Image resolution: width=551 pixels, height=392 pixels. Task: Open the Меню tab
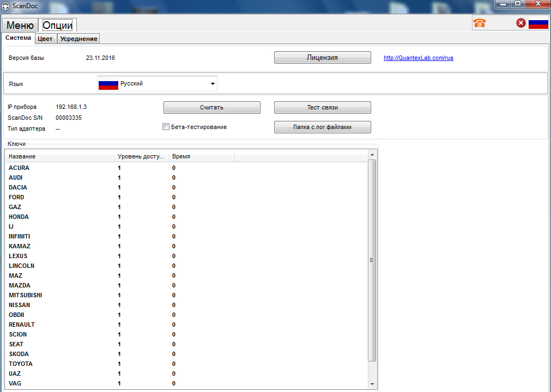pyautogui.click(x=20, y=25)
